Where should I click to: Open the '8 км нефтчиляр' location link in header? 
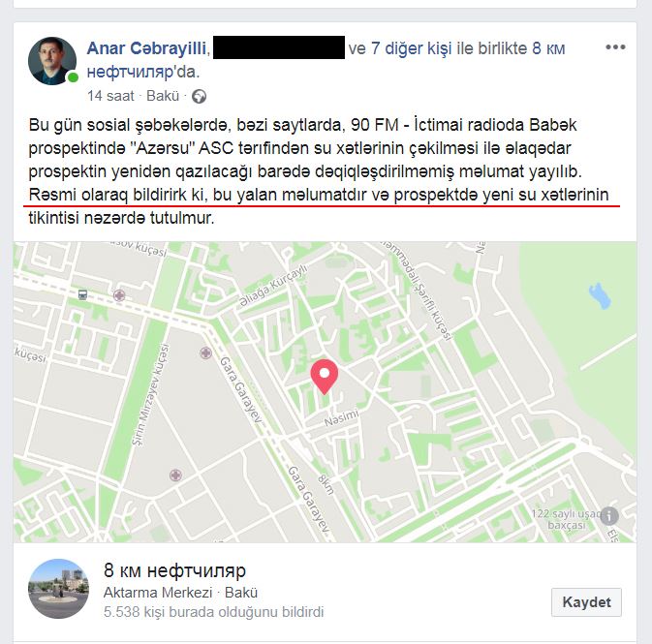point(326,60)
